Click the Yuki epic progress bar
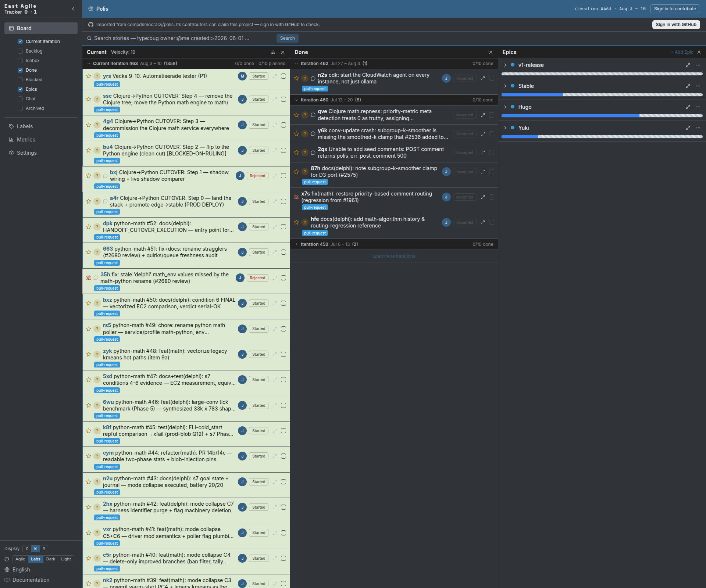This screenshot has width=706, height=588. (602, 137)
